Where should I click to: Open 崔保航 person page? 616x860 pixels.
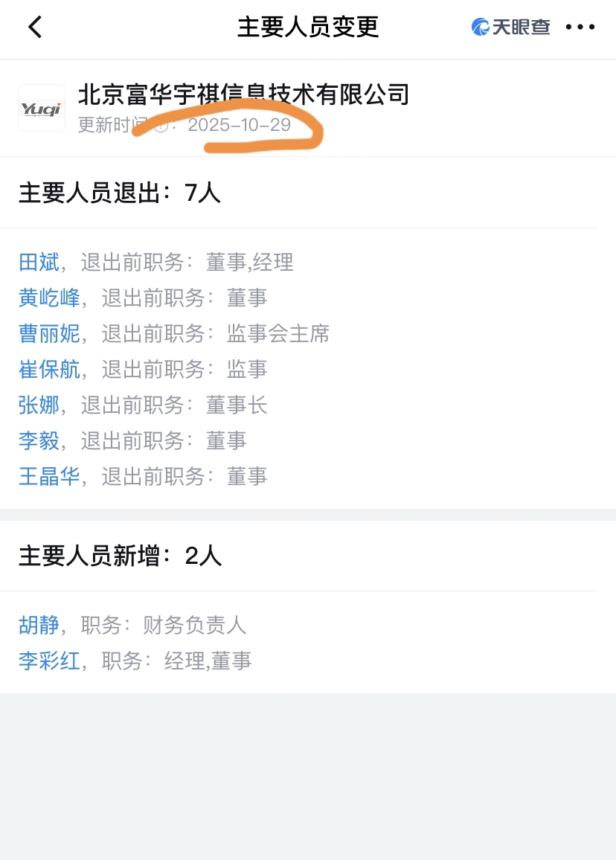point(49,369)
